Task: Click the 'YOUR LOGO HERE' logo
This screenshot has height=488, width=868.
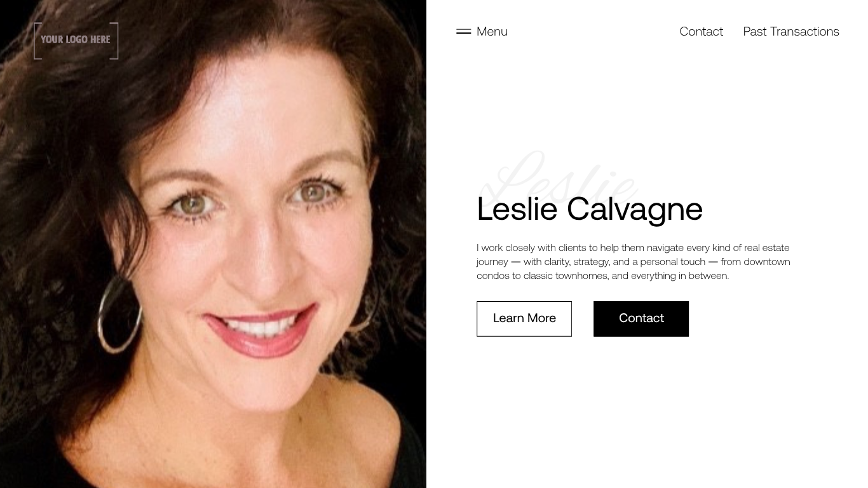Action: coord(76,41)
